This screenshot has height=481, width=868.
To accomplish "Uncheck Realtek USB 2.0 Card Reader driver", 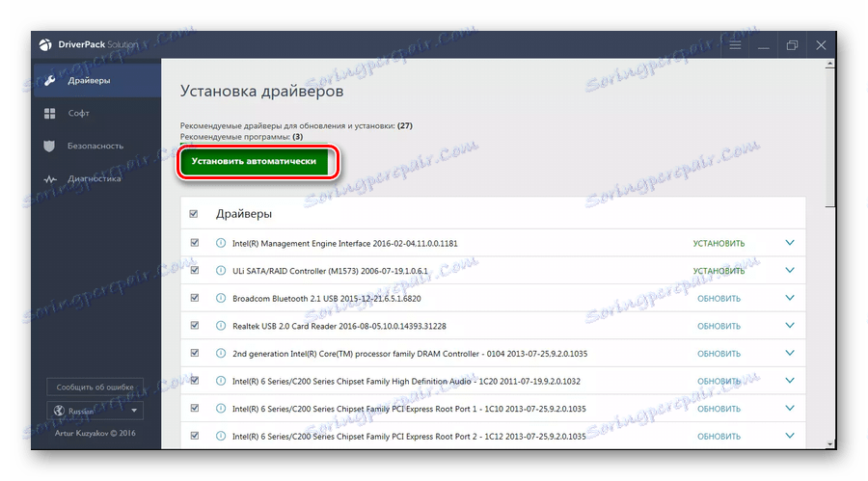I will tap(195, 326).
